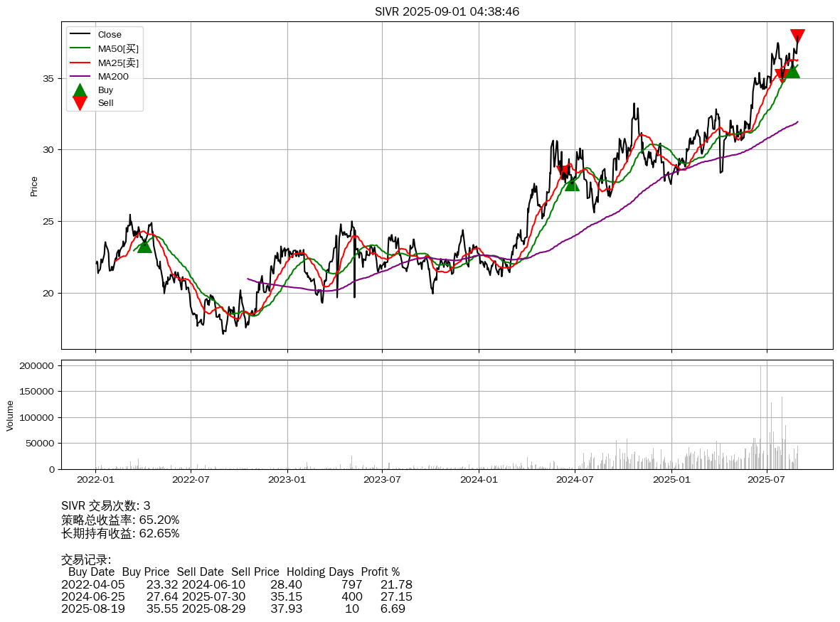Click the green Buy triangle in the legend
The image size is (840, 622).
click(x=80, y=90)
